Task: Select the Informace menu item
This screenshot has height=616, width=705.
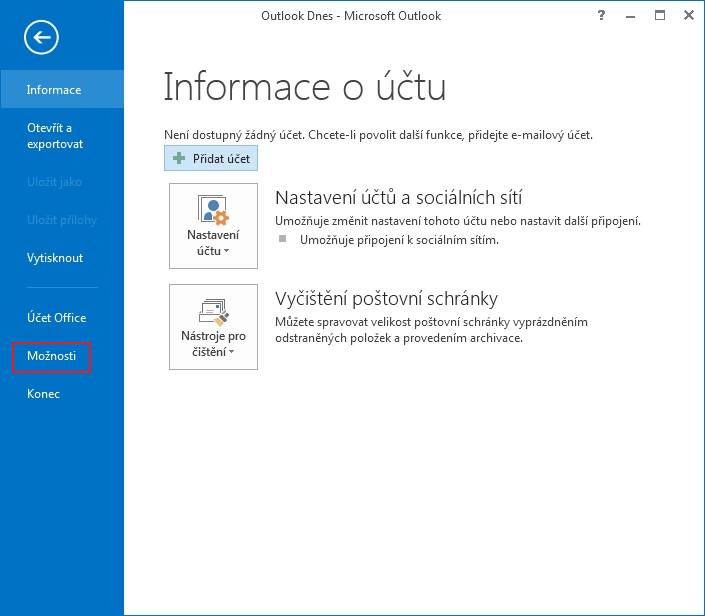Action: coord(62,89)
